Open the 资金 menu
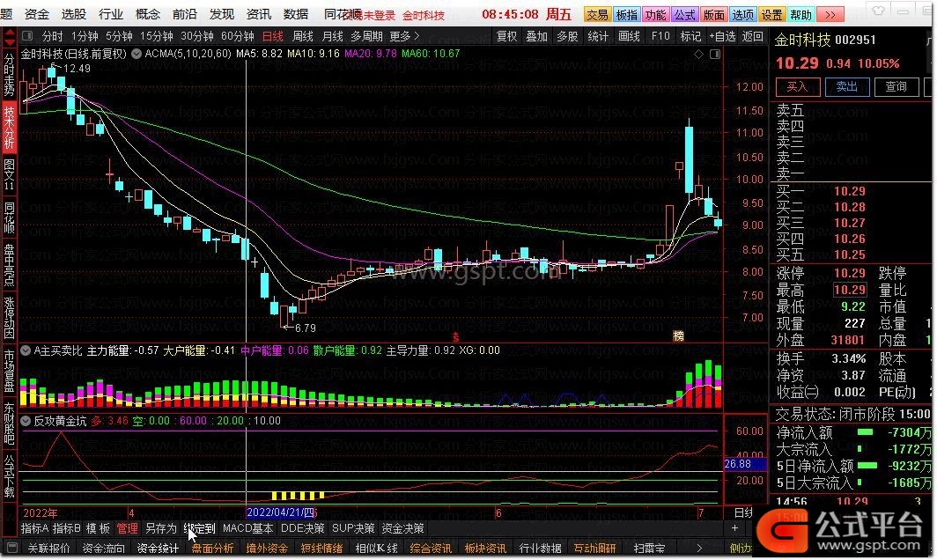 (x=37, y=14)
